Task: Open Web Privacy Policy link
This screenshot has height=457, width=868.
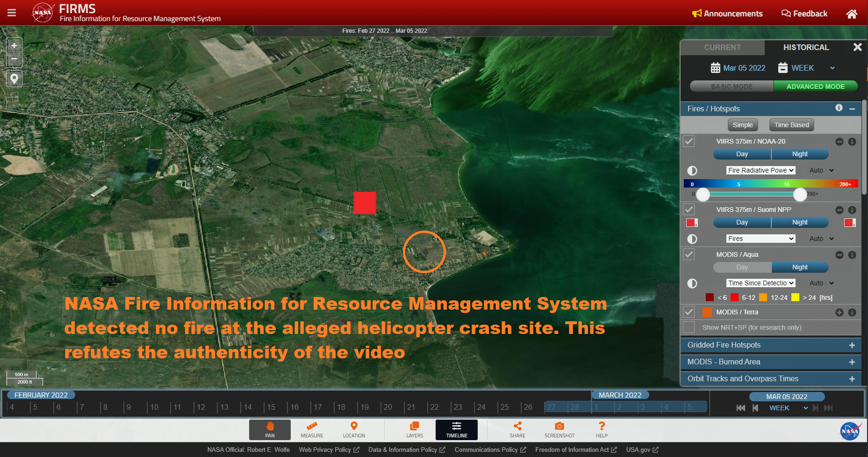Action: point(329,450)
